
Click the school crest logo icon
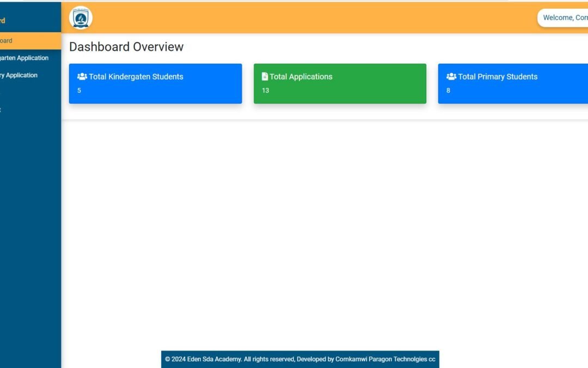pos(79,17)
